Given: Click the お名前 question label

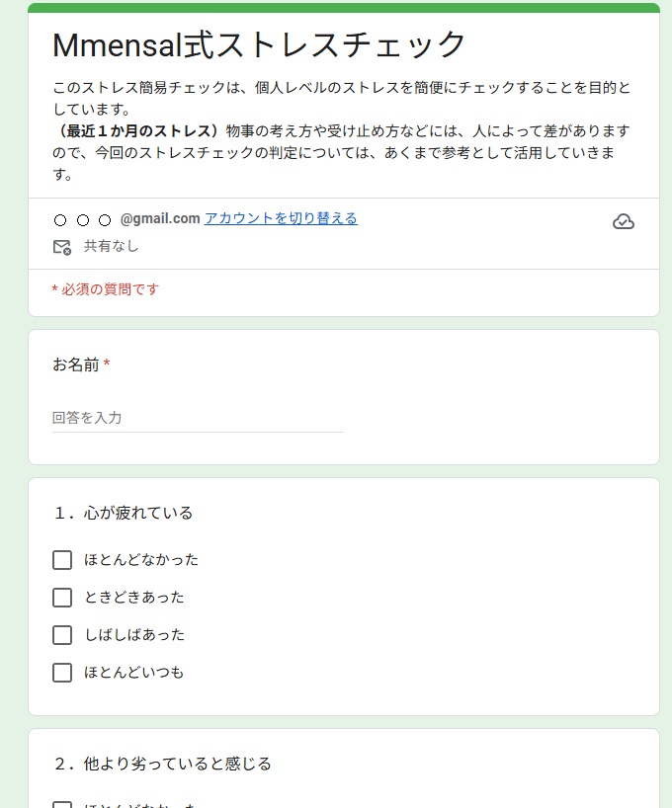Looking at the screenshot, I should point(76,365).
